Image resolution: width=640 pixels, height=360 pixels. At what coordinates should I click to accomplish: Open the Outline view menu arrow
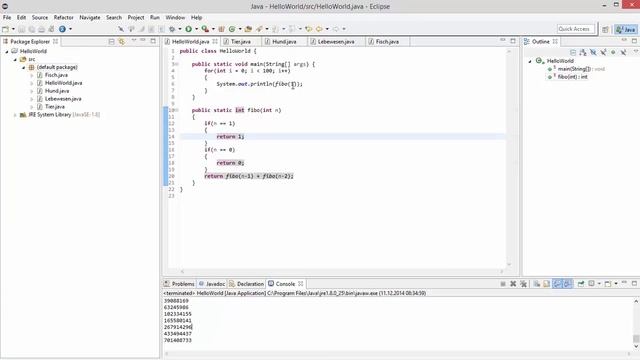(x=636, y=51)
